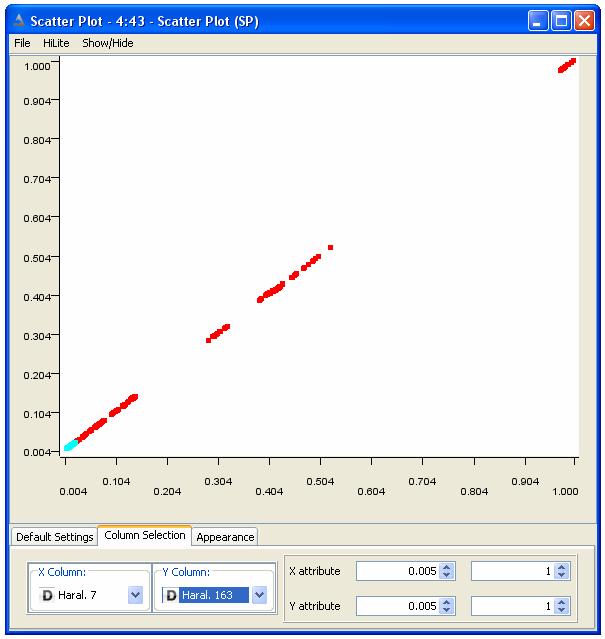Adjust the X attribute minimum spinner arrows

point(447,571)
